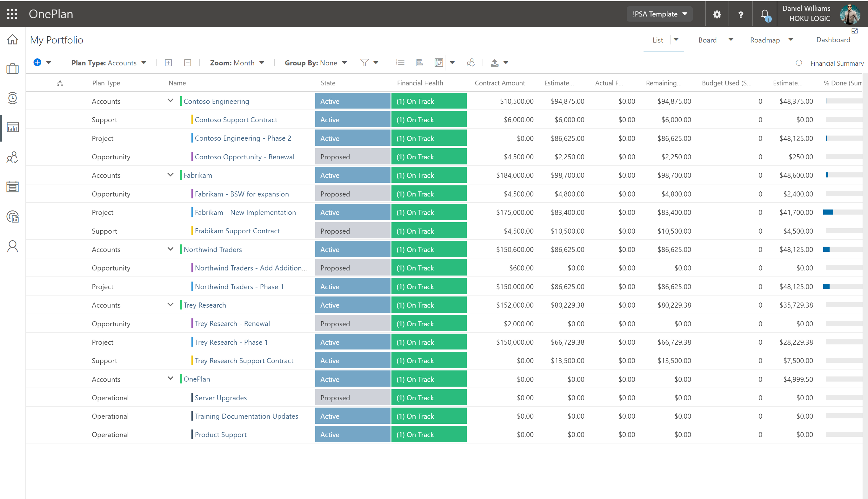The image size is (868, 499).
Task: Open the briefcase icon in the sidebar
Action: (x=13, y=69)
